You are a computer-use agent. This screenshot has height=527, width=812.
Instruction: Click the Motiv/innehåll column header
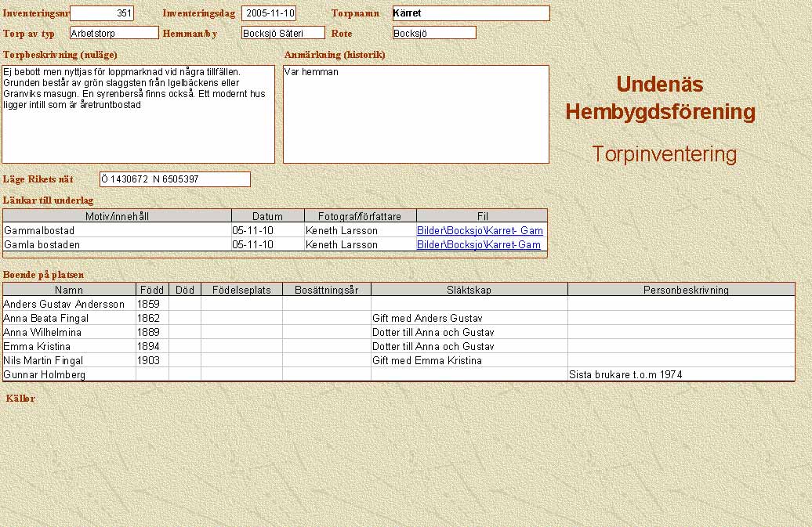coord(117,216)
